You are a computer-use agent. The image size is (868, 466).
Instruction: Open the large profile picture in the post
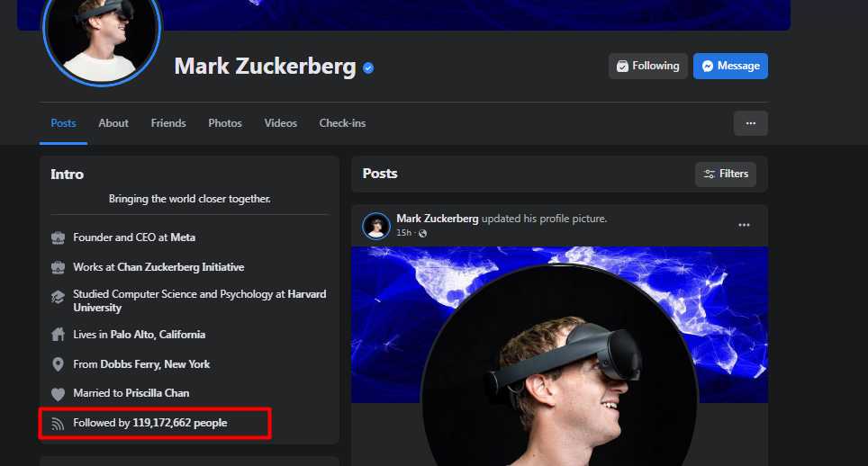tap(558, 369)
